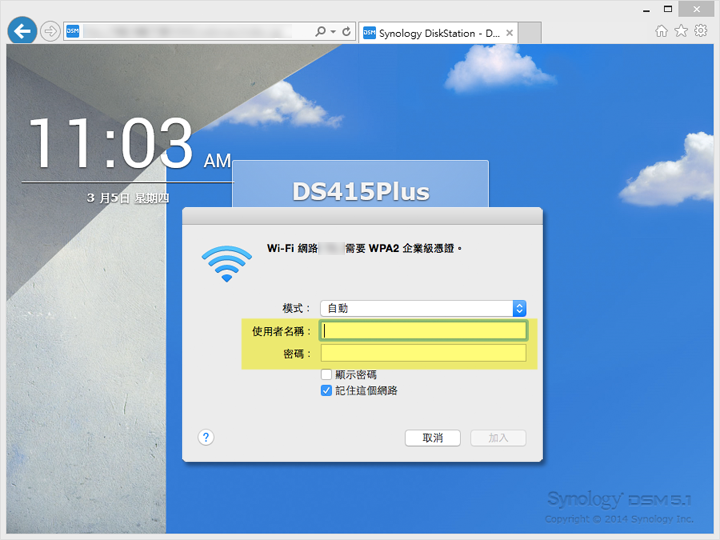Screen dimensions: 720x540
Task: Click the Wi-Fi 網路 WPA2 message text
Action: coord(365,248)
